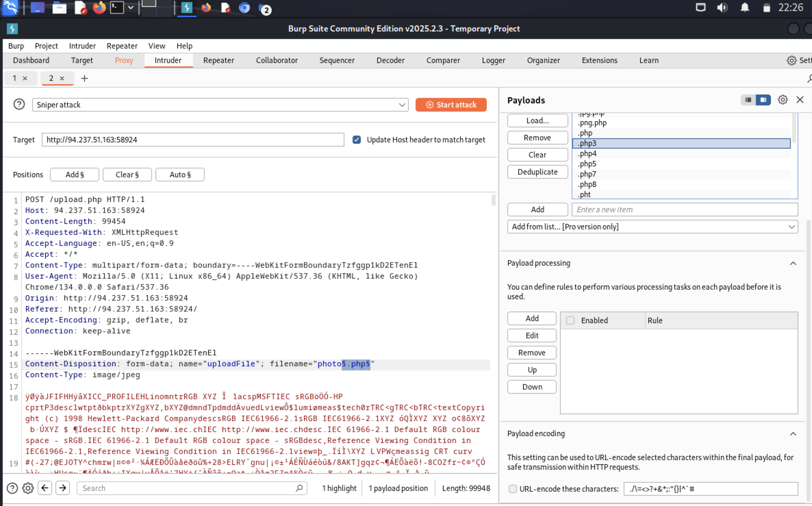Open the Help menu
The height and width of the screenshot is (506, 812).
point(184,46)
